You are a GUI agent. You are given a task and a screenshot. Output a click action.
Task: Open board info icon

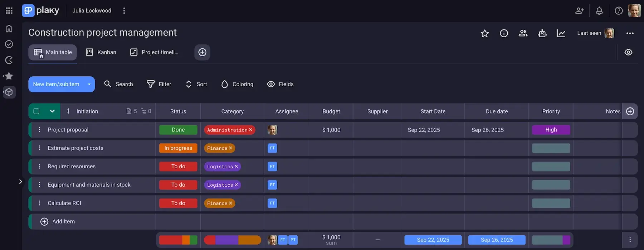click(x=504, y=33)
